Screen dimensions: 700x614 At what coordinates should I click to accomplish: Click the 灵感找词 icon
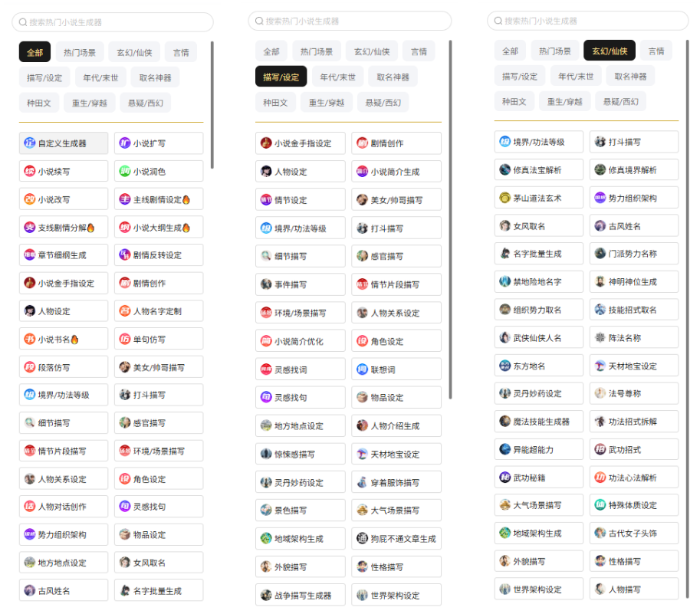tap(266, 369)
